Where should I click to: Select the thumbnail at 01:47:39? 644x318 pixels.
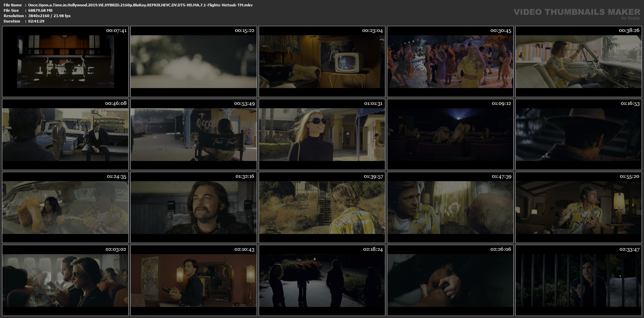[x=450, y=207]
